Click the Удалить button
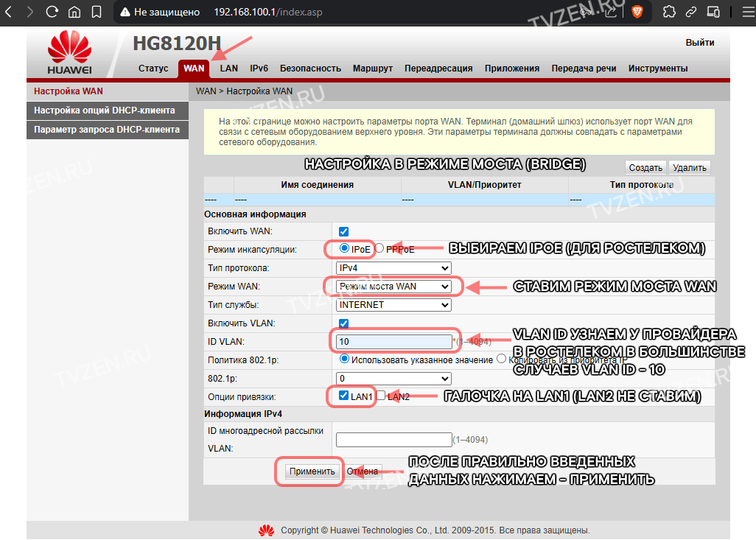 click(x=690, y=168)
